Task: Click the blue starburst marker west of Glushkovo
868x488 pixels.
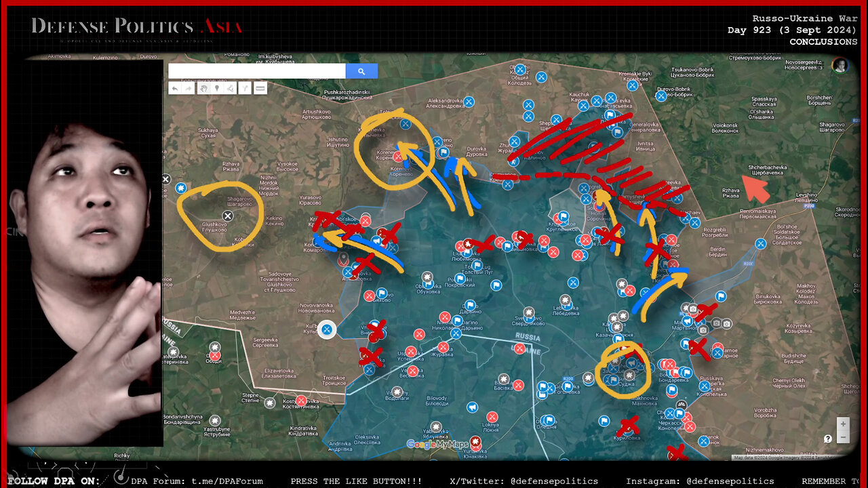Action: coord(180,188)
